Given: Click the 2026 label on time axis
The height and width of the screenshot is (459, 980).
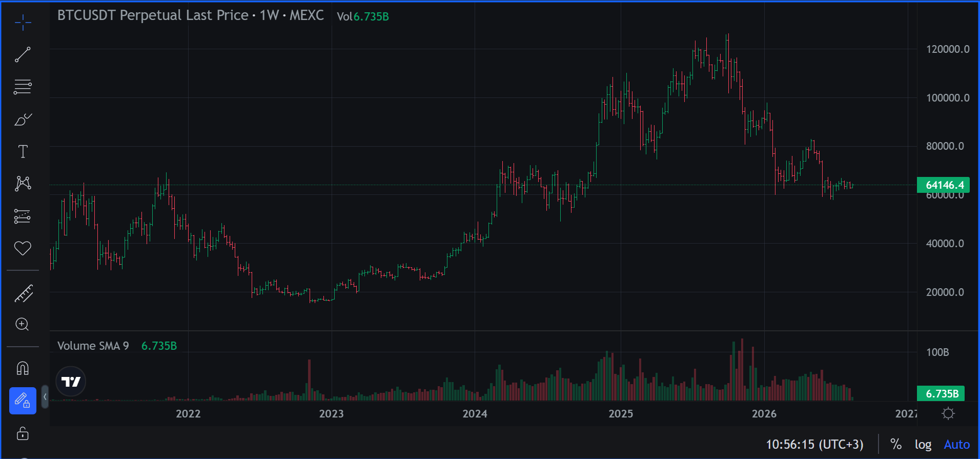Looking at the screenshot, I should coord(764,414).
